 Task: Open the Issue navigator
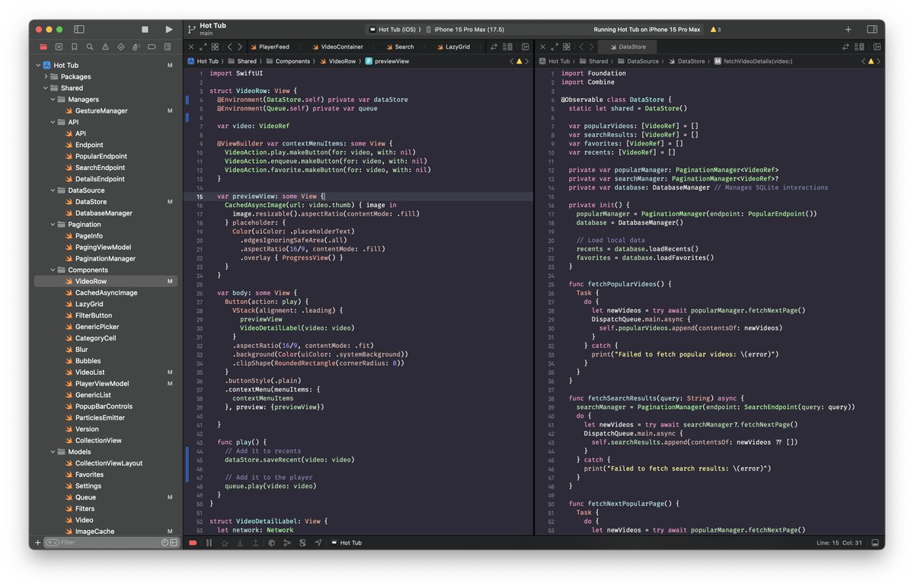[105, 46]
